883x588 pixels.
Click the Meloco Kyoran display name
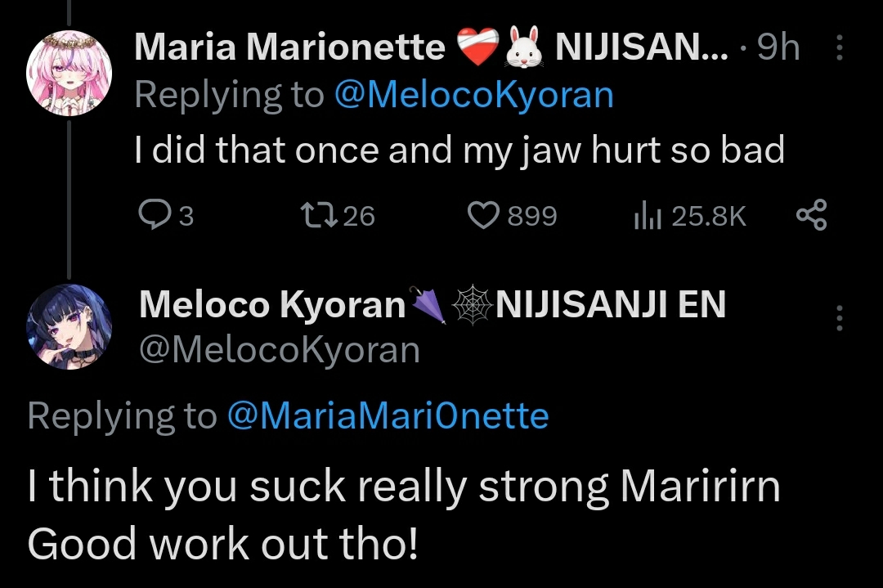coord(272,305)
